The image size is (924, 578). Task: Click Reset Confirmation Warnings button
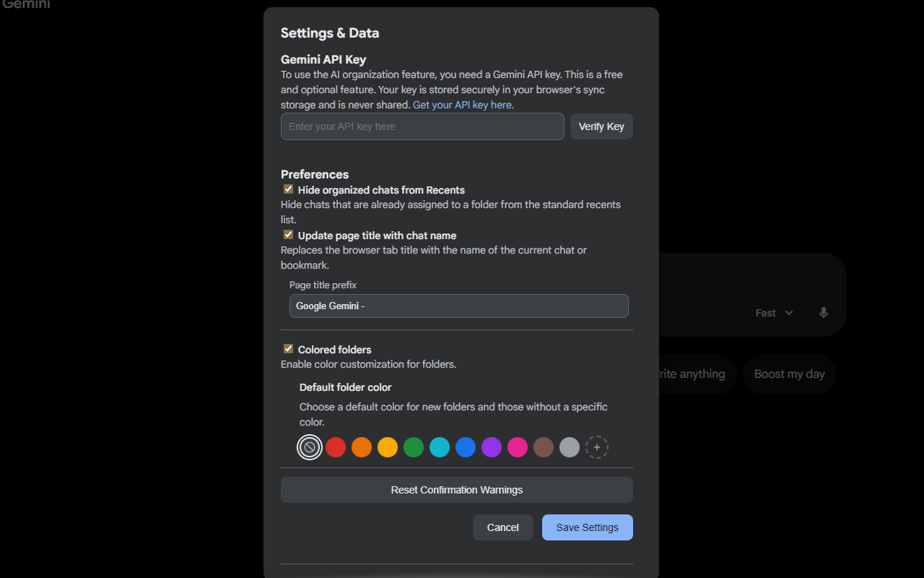(x=457, y=490)
